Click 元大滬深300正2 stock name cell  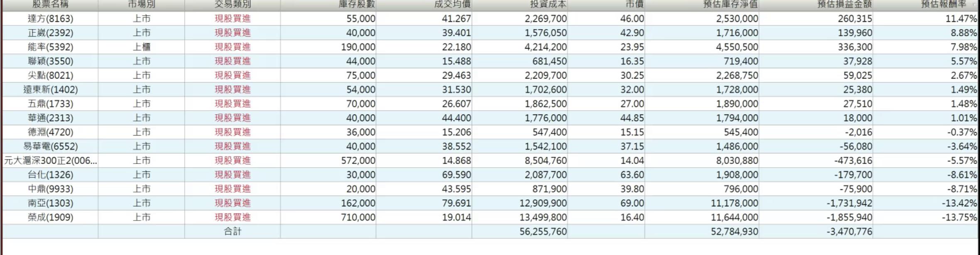pyautogui.click(x=50, y=161)
